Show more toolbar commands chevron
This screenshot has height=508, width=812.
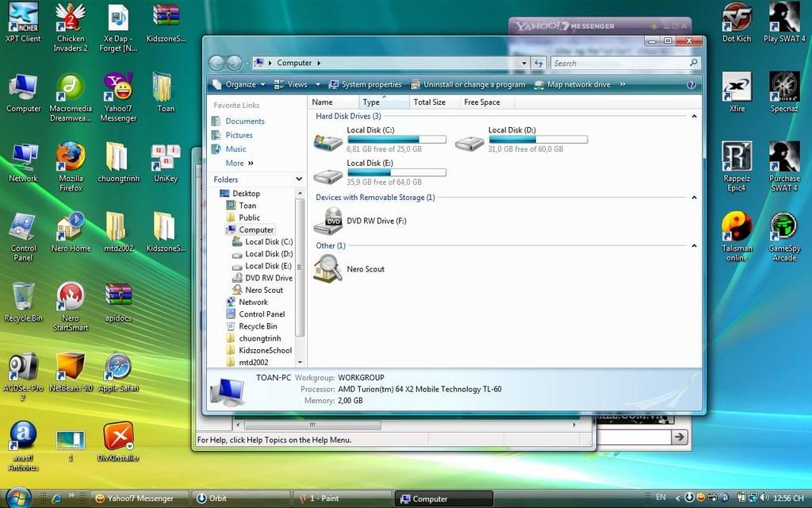coord(622,84)
